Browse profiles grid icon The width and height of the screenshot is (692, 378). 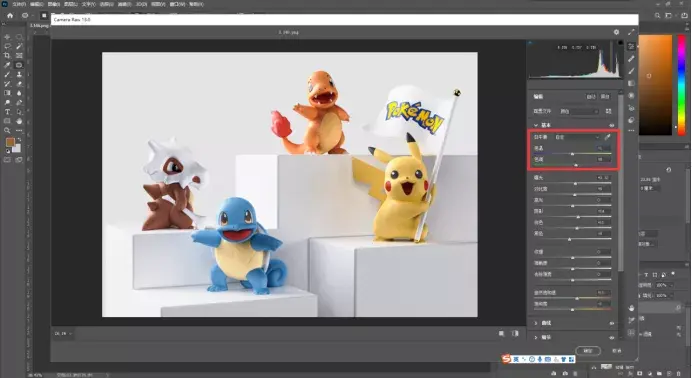pyautogui.click(x=608, y=111)
